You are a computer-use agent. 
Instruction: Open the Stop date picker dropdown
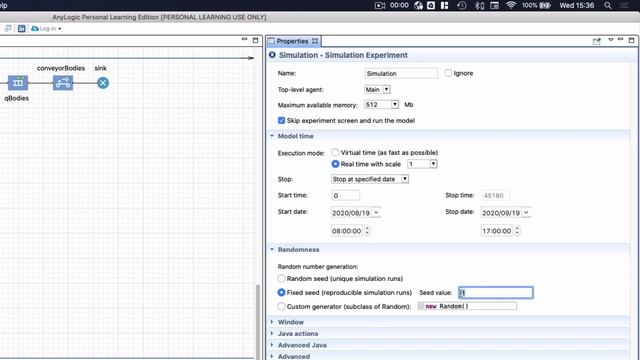(x=526, y=213)
